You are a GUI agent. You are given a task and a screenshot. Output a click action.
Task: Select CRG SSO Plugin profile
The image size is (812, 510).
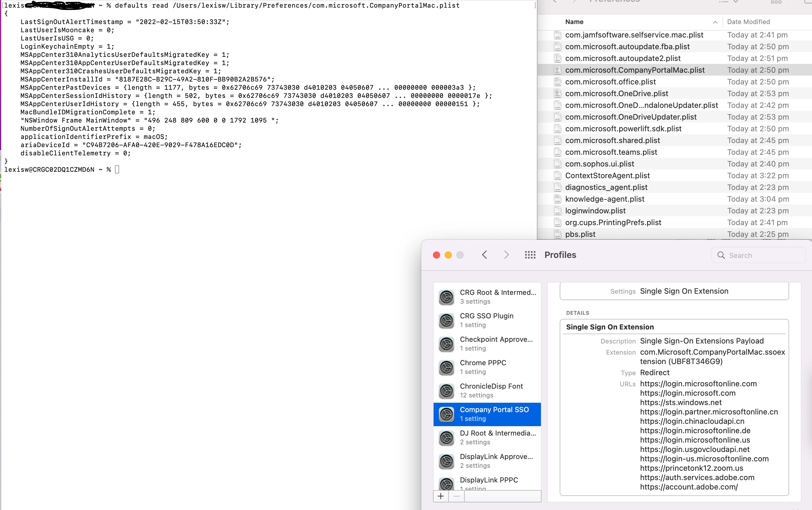pyautogui.click(x=487, y=320)
